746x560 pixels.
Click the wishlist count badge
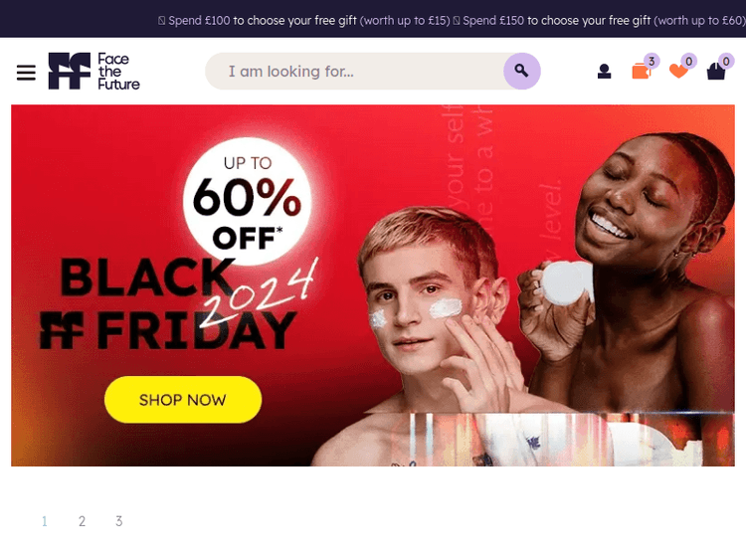pos(689,61)
